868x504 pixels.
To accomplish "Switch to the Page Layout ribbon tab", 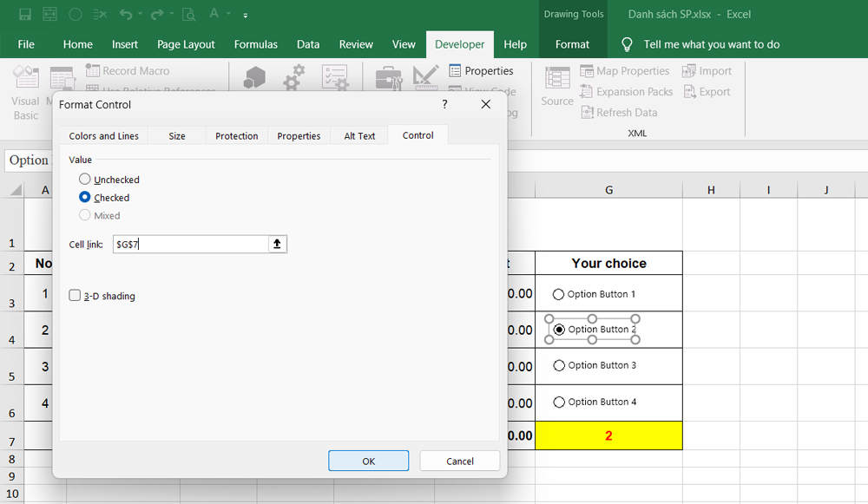I will [x=186, y=44].
